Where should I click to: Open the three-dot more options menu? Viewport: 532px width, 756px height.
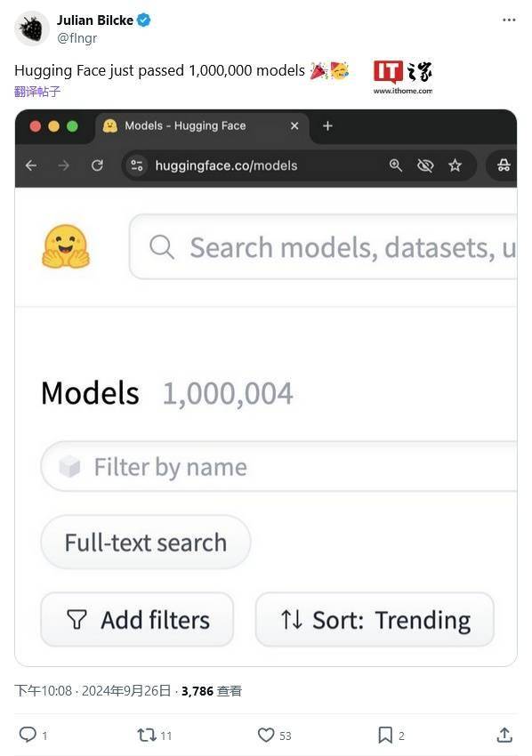point(509,20)
